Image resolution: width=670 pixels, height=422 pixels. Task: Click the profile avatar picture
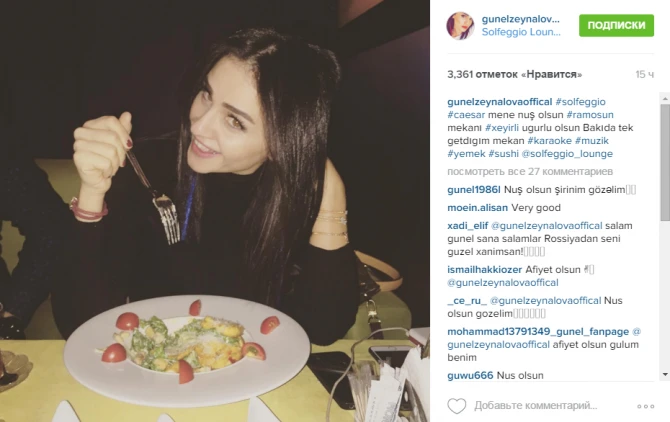coord(460,26)
